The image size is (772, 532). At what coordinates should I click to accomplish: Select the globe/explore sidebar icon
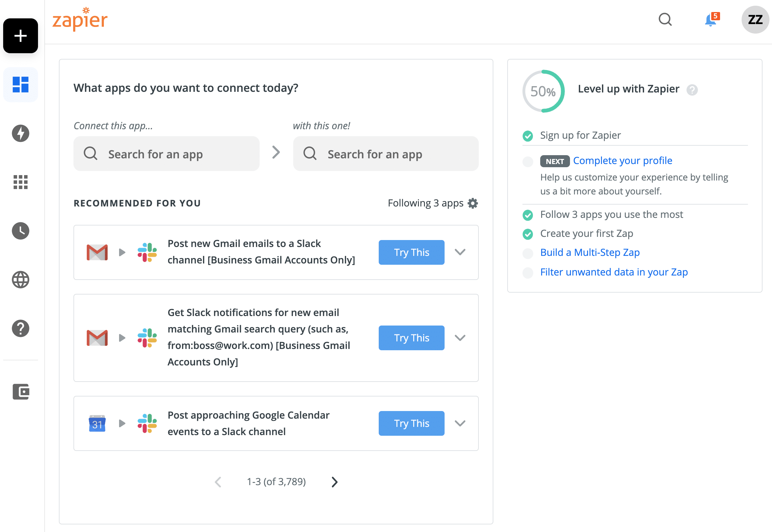21,279
